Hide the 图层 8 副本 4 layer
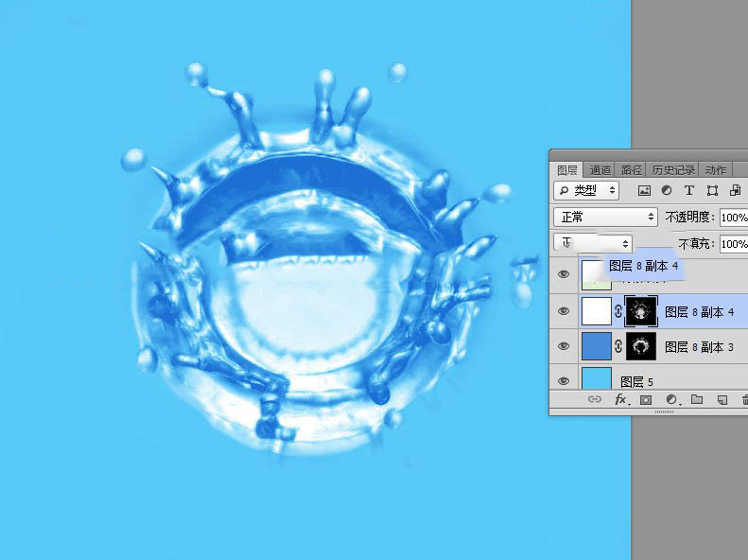Screen dimensions: 748x560 565,311
